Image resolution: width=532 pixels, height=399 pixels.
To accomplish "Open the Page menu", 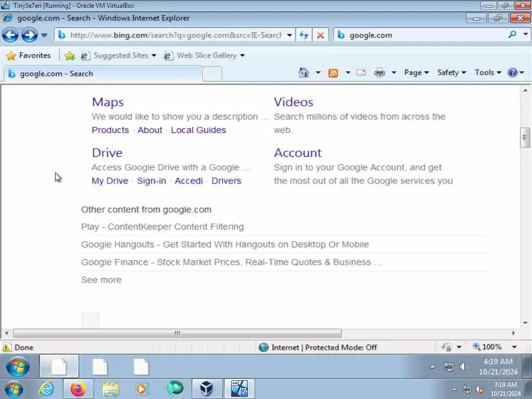I will tap(416, 73).
